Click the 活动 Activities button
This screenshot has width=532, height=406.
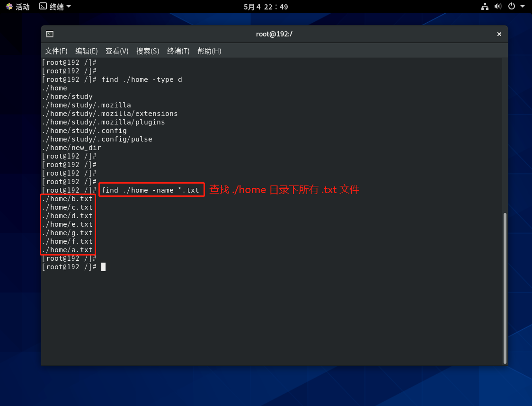tap(22, 7)
